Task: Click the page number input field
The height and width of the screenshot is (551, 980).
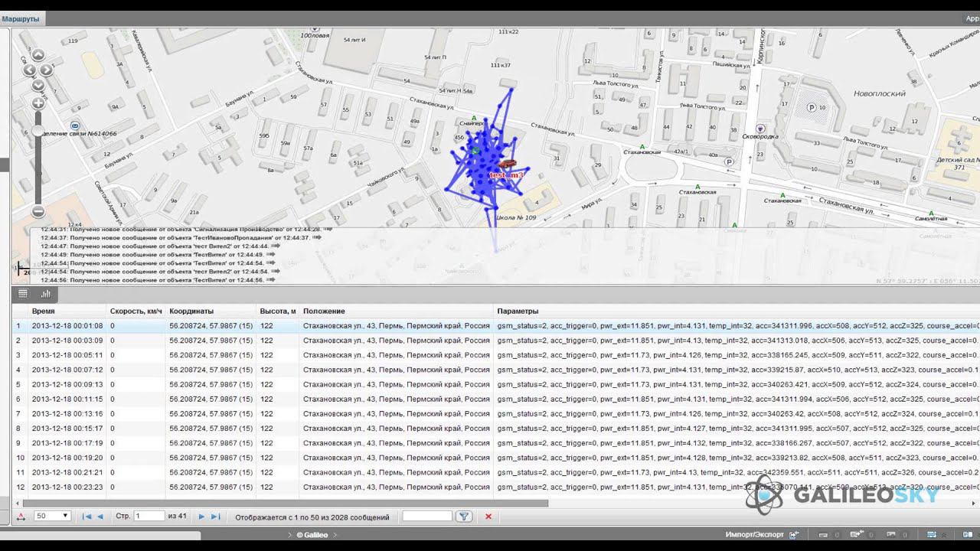Action: 149,517
